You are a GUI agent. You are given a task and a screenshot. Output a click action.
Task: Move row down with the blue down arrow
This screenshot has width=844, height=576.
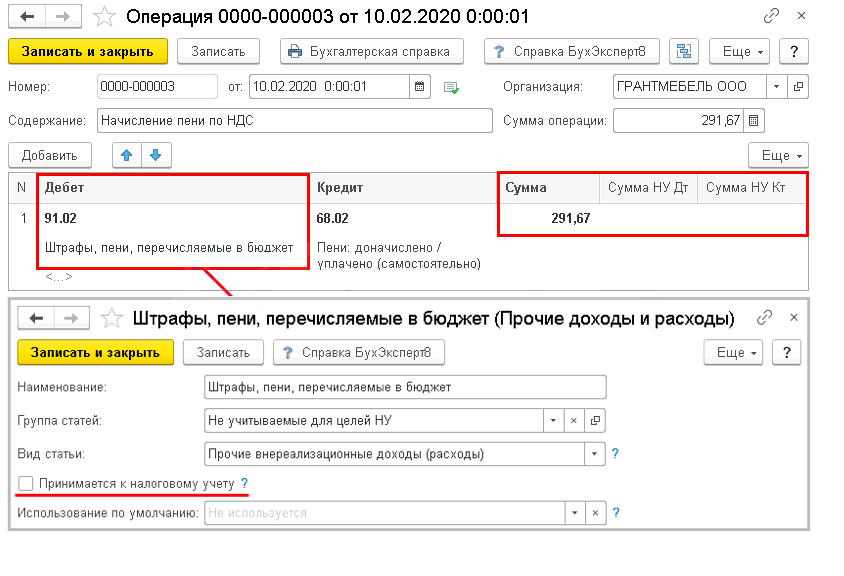[156, 155]
